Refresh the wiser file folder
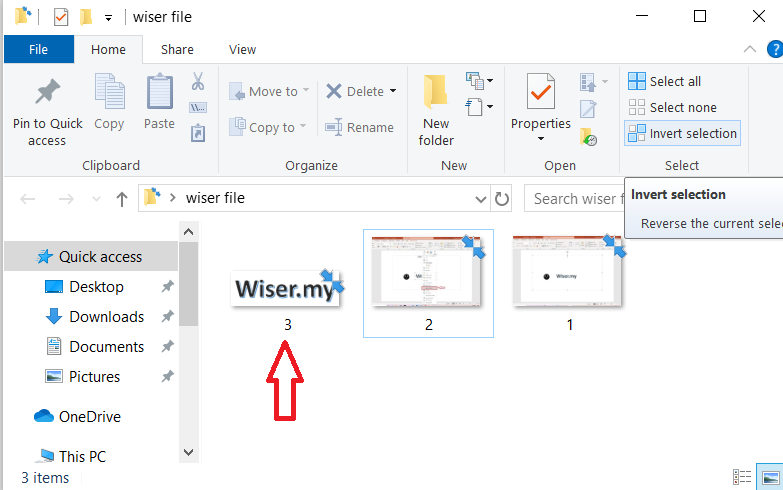 (502, 199)
